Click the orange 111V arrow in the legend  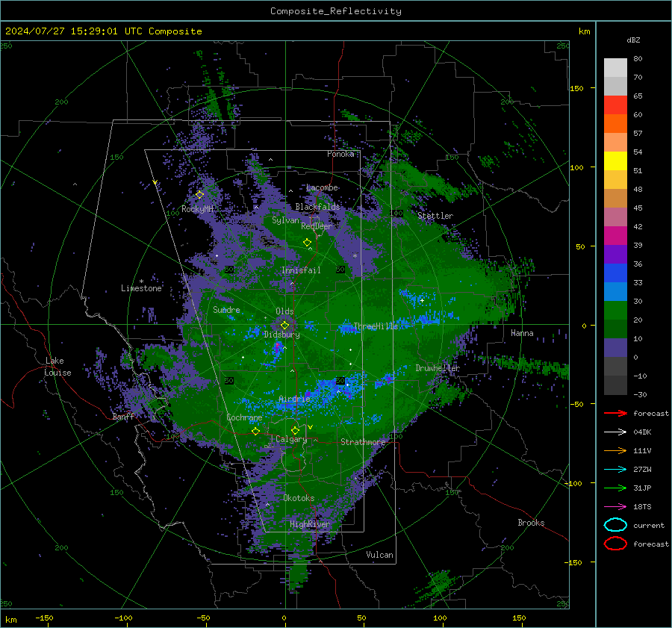(615, 450)
